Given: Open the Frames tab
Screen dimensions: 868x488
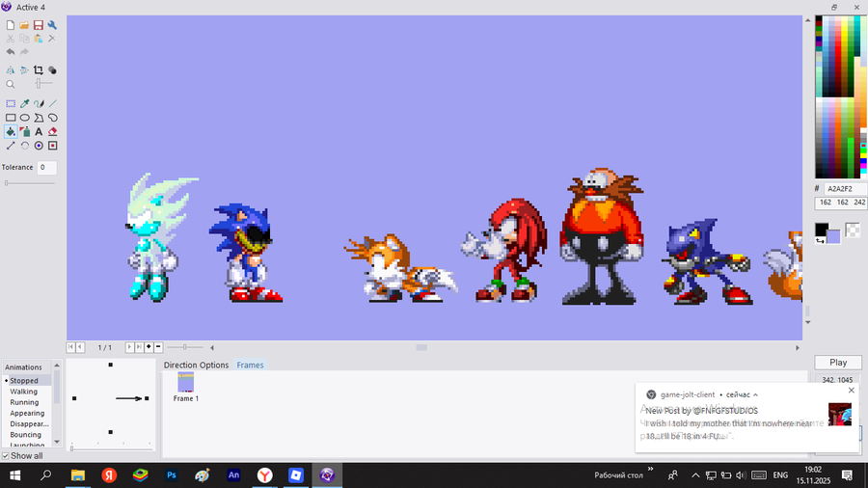Looking at the screenshot, I should (250, 366).
